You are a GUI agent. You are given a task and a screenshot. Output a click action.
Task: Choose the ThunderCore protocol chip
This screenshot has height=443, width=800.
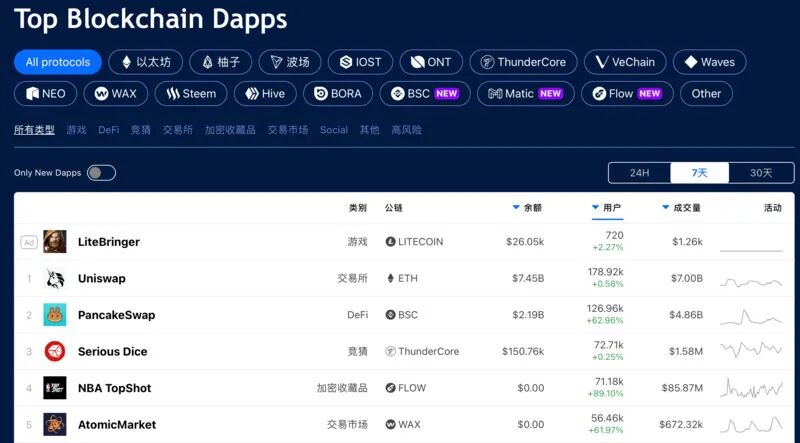523,62
